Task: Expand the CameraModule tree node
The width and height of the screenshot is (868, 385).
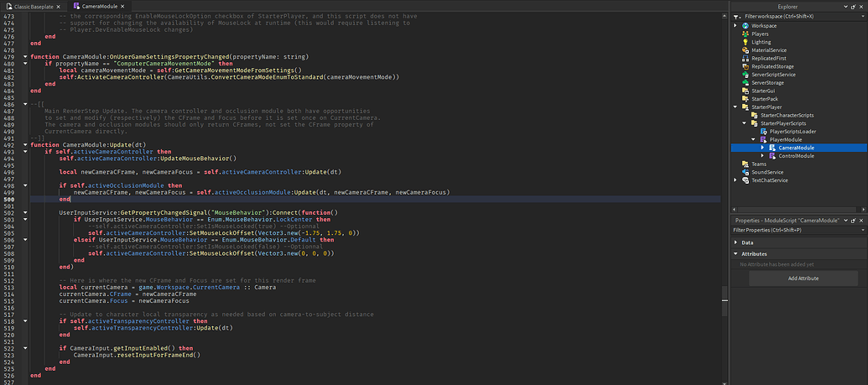Action: [x=763, y=148]
